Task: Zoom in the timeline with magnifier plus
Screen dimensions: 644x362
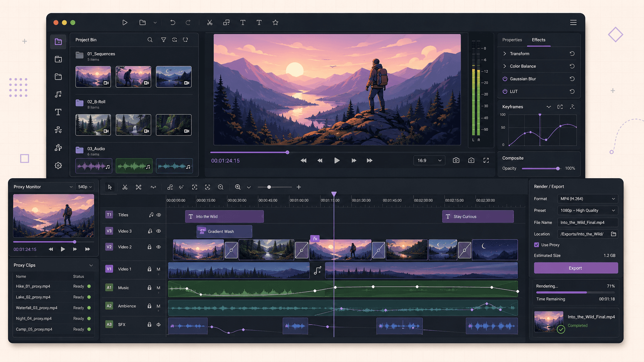Action: coord(238,187)
